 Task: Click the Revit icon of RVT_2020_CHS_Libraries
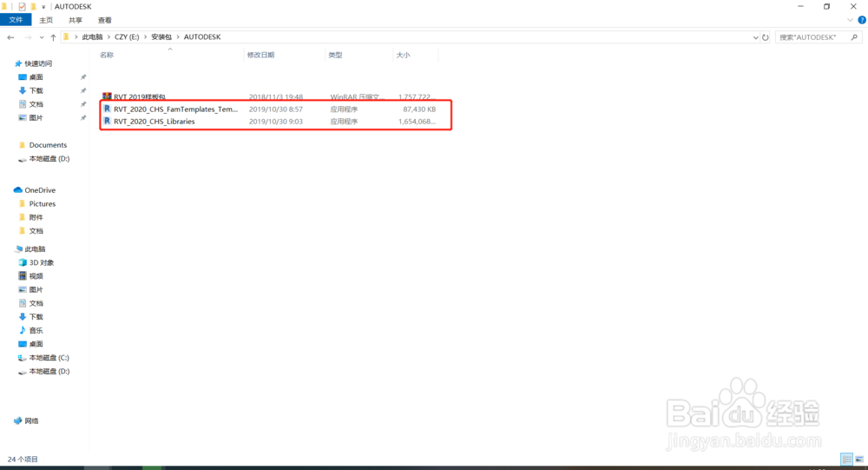tap(107, 121)
